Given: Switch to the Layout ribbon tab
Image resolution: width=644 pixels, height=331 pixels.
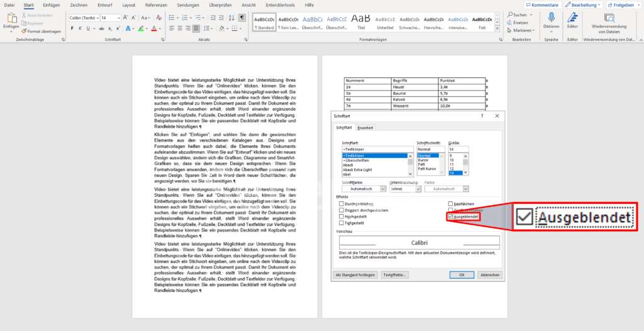Looking at the screenshot, I should coord(128,5).
